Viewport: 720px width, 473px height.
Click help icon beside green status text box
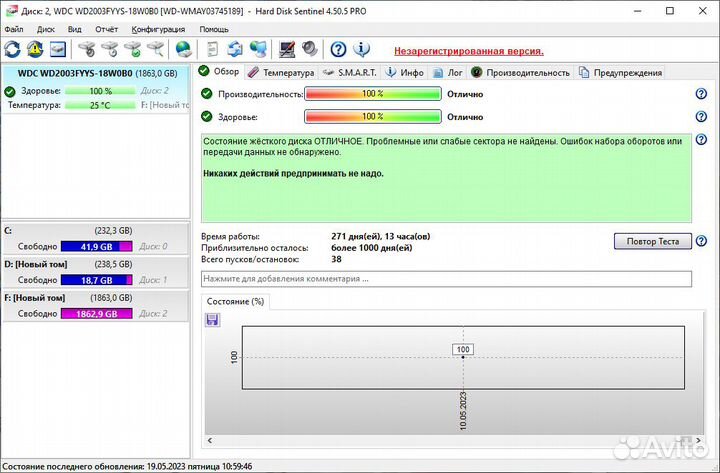(701, 140)
